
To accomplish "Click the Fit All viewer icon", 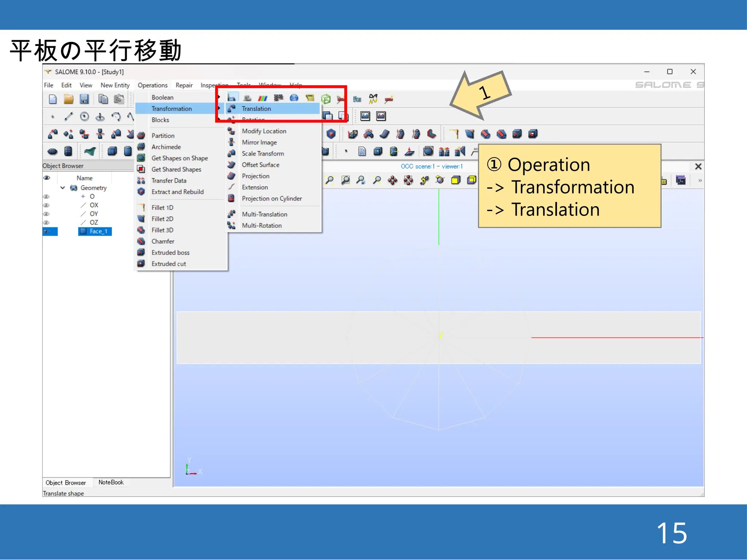I will click(330, 180).
